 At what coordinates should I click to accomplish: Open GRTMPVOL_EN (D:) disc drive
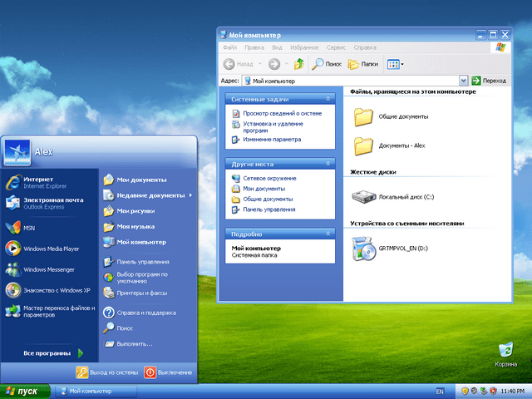pos(364,248)
